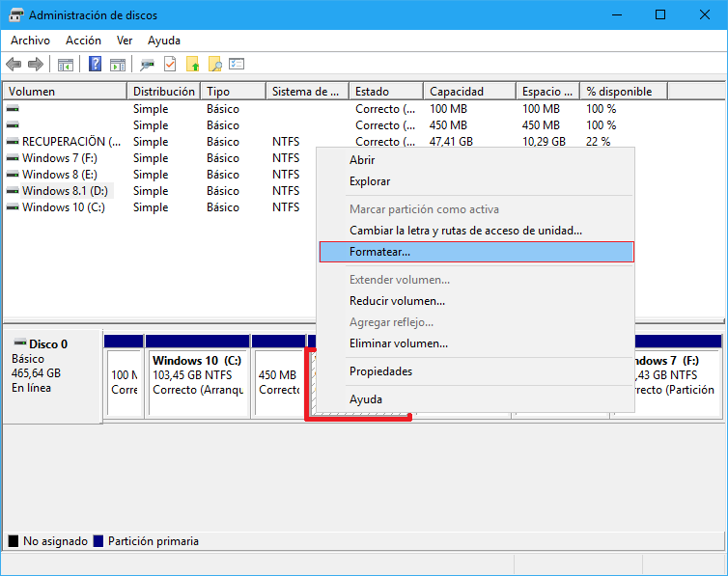
Task: Open Propiedades from the context menu
Action: (x=476, y=371)
